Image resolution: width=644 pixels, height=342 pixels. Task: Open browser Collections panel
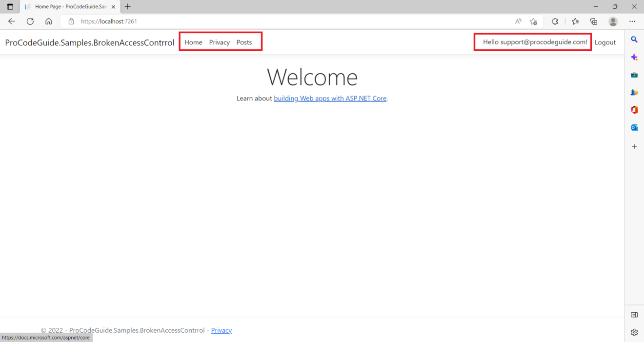pyautogui.click(x=593, y=21)
